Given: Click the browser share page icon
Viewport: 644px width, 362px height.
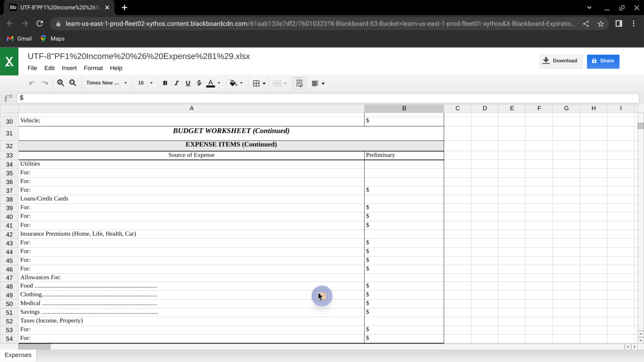Looking at the screenshot, I should click(586, 24).
